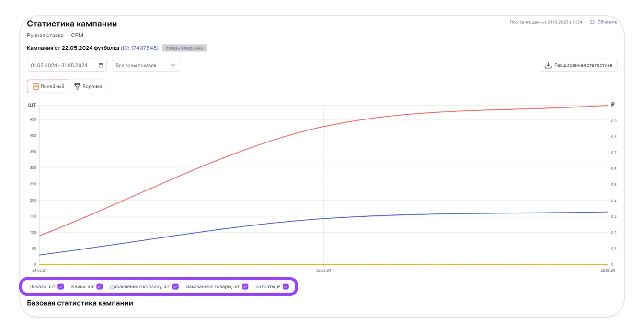Expand the Все зоны показов dropdown
The width and height of the screenshot is (644, 332).
tap(146, 65)
